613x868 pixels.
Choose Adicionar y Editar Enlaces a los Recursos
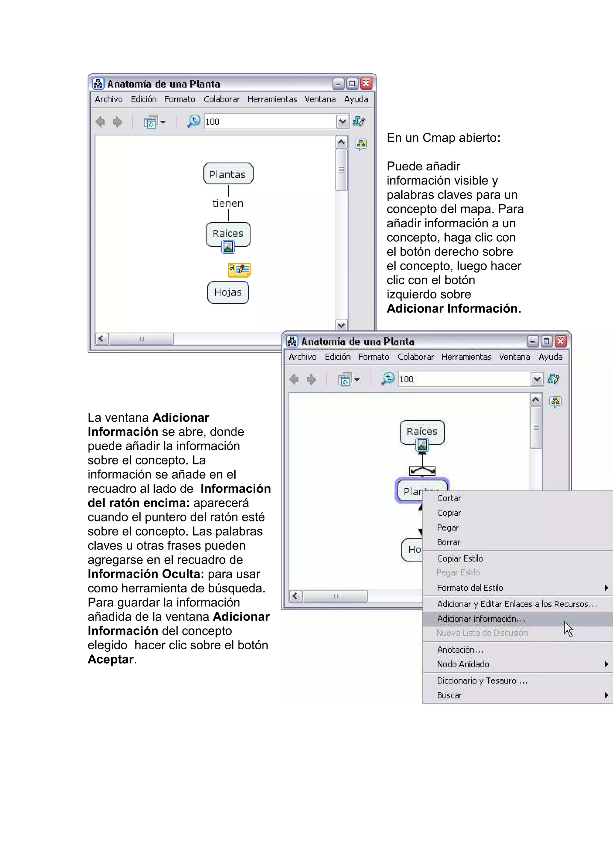click(x=518, y=604)
